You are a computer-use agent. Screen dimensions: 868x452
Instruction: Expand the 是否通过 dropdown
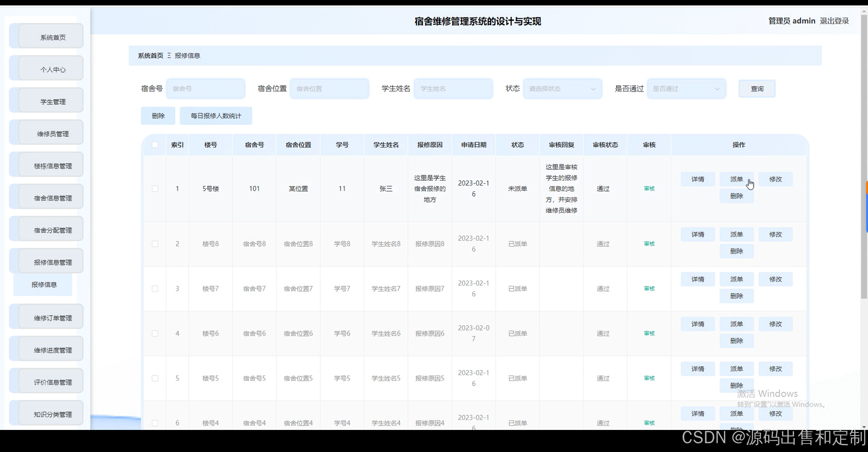coord(686,89)
